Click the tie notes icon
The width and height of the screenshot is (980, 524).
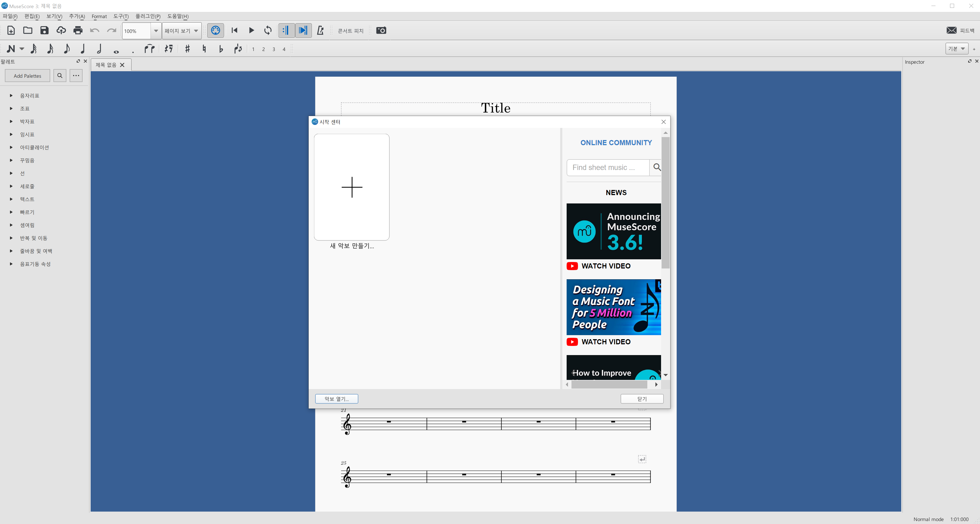coord(149,49)
